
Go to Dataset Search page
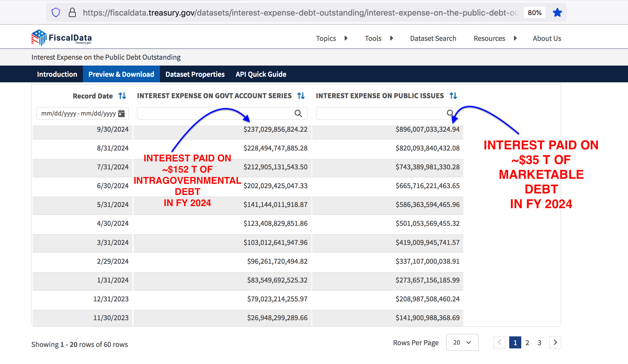433,39
